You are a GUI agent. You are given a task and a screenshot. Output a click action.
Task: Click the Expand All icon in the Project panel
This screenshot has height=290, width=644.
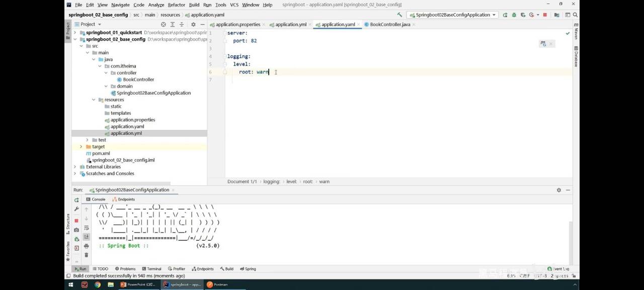tap(173, 24)
